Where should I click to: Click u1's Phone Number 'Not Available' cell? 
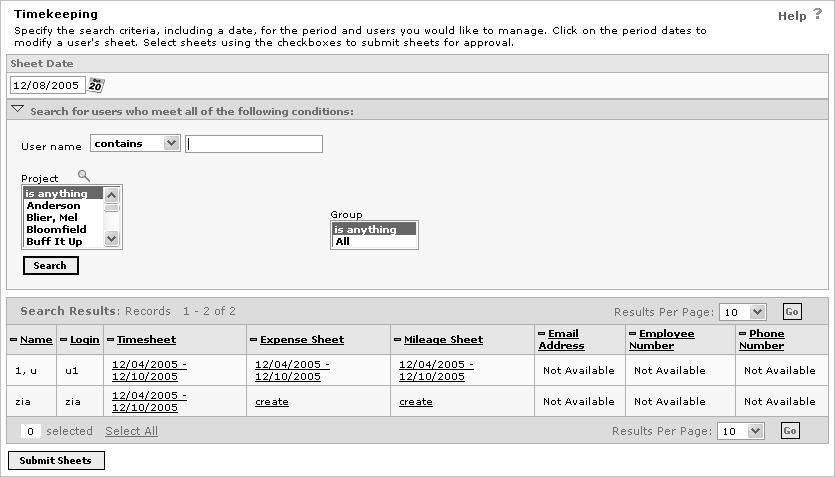tap(780, 371)
